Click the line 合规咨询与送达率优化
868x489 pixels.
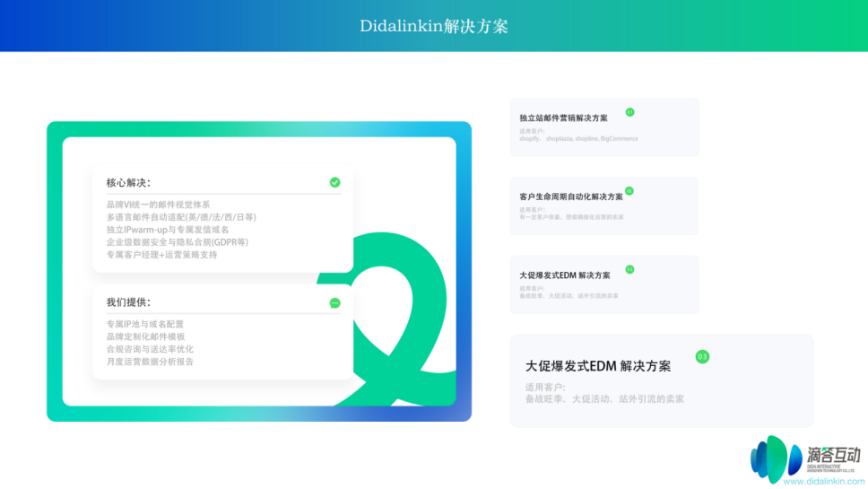(150, 349)
